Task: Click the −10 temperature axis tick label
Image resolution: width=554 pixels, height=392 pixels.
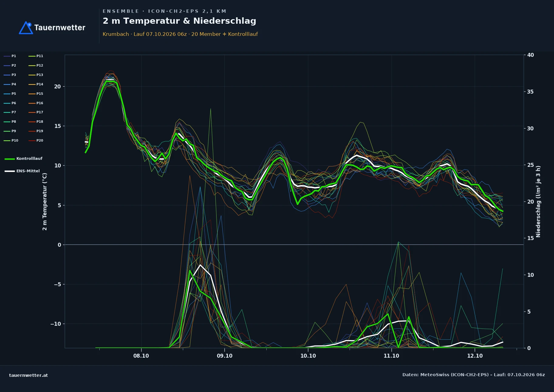Action: 56,324
